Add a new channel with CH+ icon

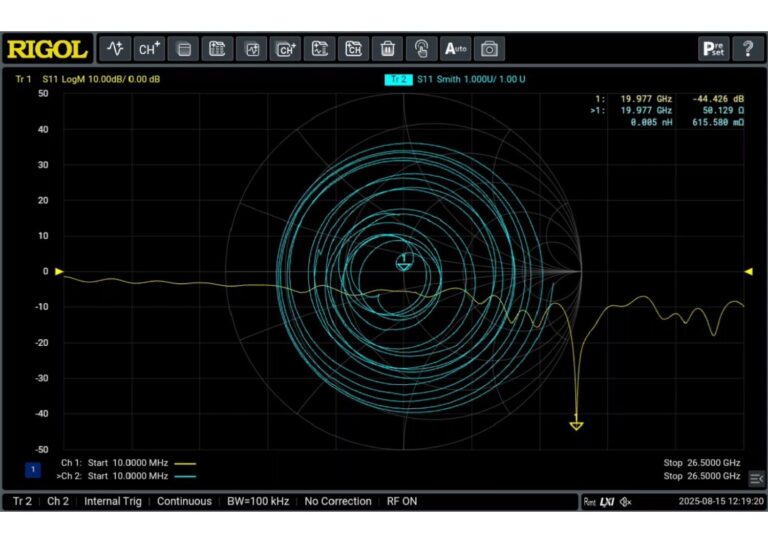pyautogui.click(x=149, y=49)
